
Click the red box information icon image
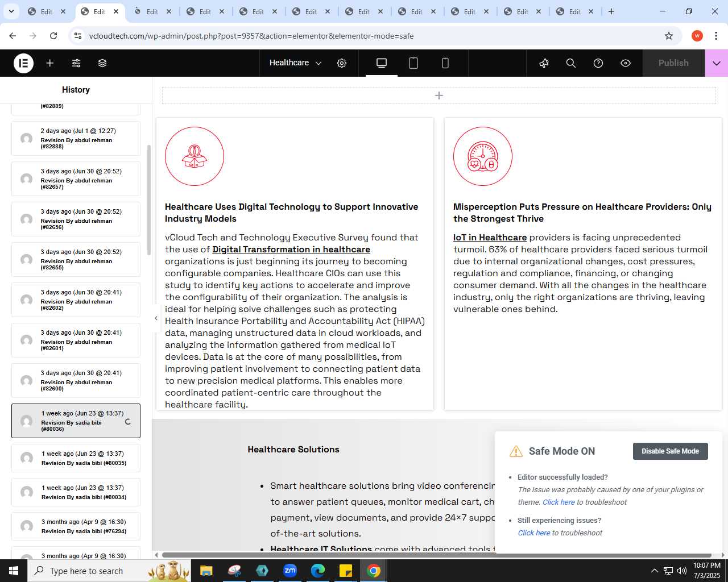click(x=195, y=156)
